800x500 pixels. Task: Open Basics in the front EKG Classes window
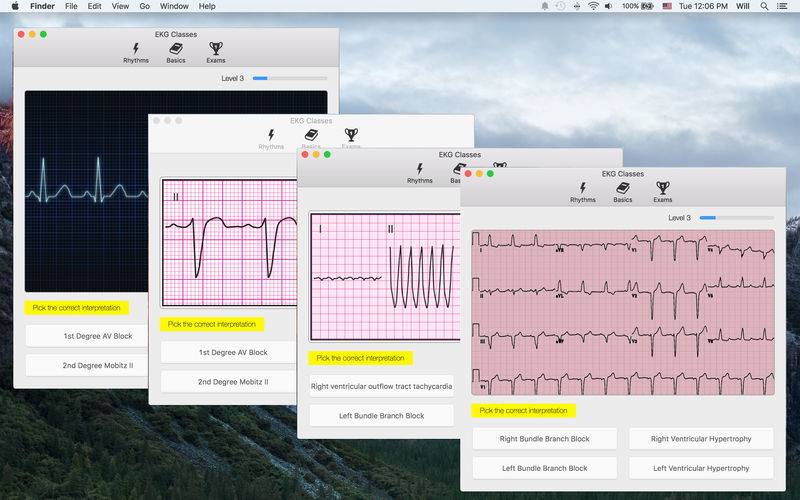click(622, 192)
